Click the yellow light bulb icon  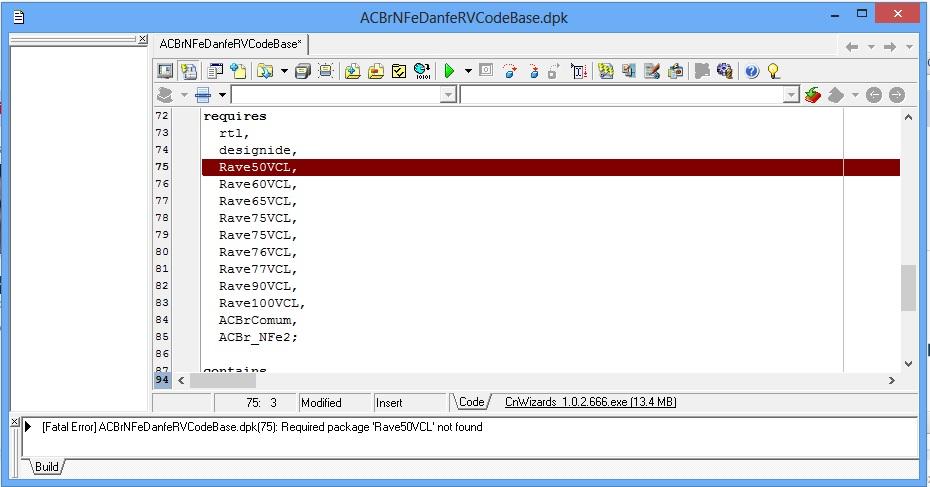[x=773, y=71]
